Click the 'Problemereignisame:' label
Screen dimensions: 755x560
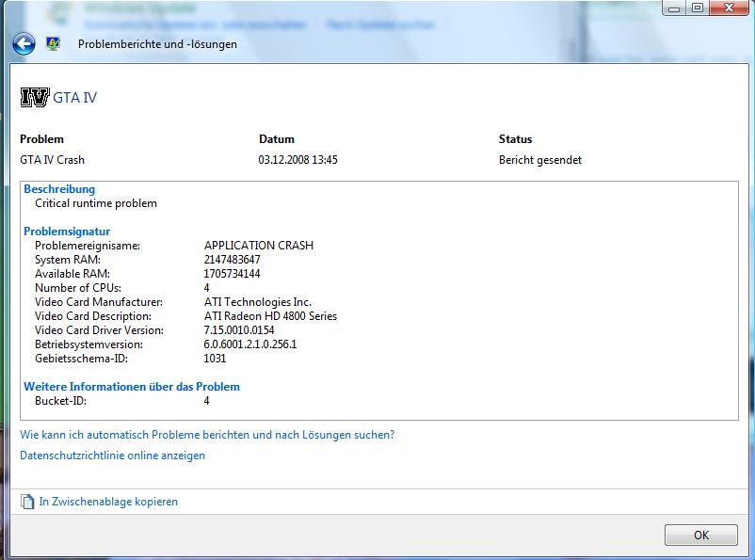pyautogui.click(x=88, y=246)
